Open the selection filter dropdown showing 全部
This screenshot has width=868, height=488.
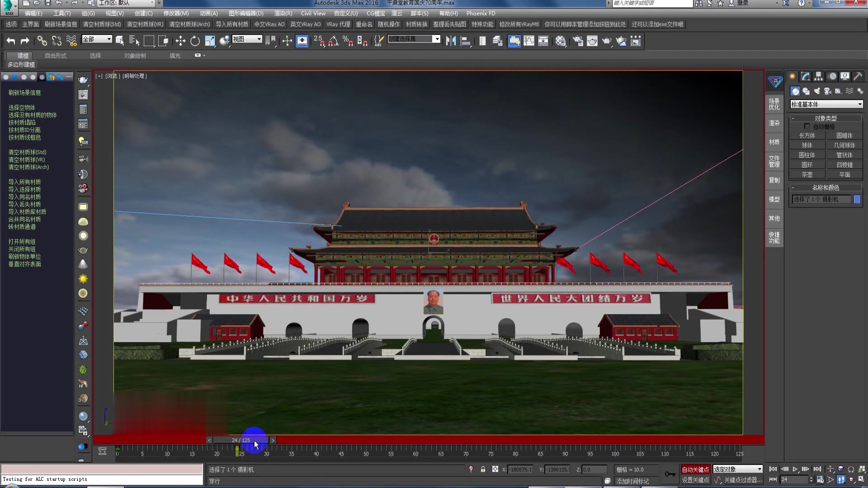tap(96, 39)
